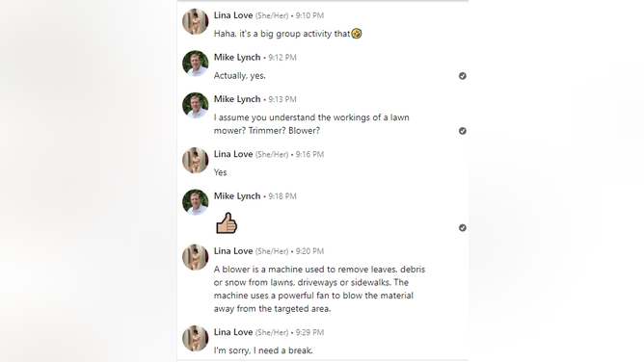Image resolution: width=644 pixels, height=362 pixels.
Task: Click Mike Lynch's name at 9:13 PM
Action: tap(237, 99)
